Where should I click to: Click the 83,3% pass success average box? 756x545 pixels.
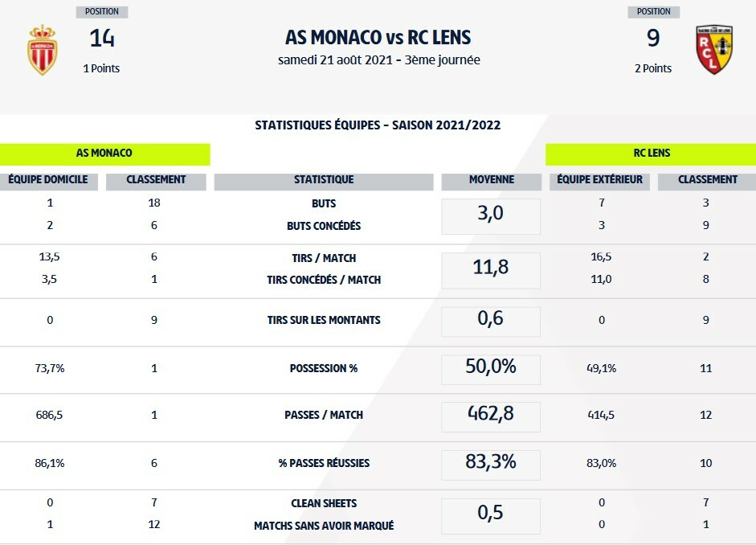click(x=491, y=463)
